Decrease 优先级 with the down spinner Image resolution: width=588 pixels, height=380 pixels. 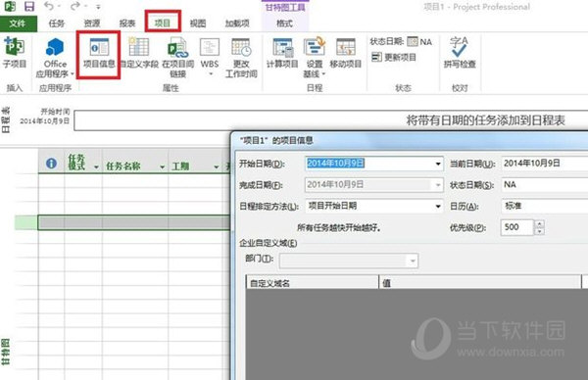539,231
